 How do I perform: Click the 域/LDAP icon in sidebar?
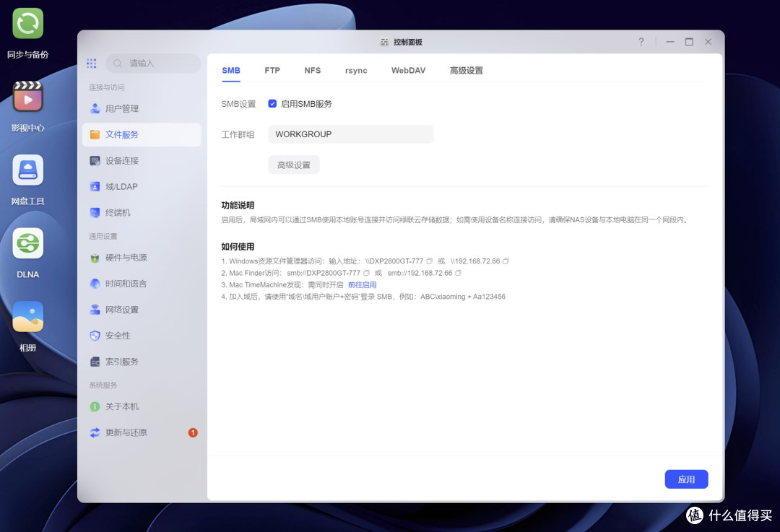click(x=95, y=186)
